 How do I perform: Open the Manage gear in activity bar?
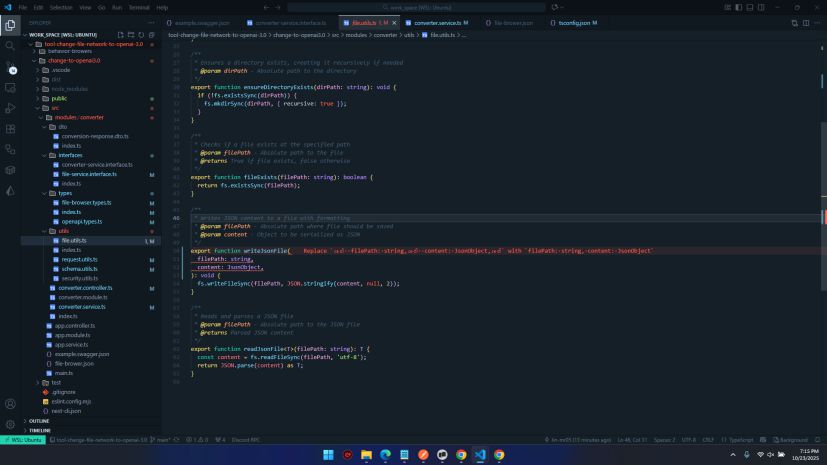[x=10, y=424]
